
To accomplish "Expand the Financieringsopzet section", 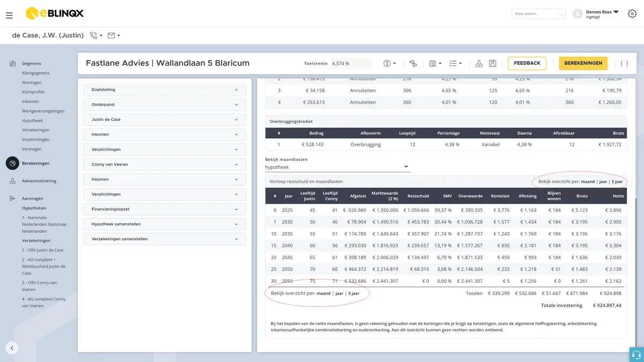I will (x=165, y=209).
